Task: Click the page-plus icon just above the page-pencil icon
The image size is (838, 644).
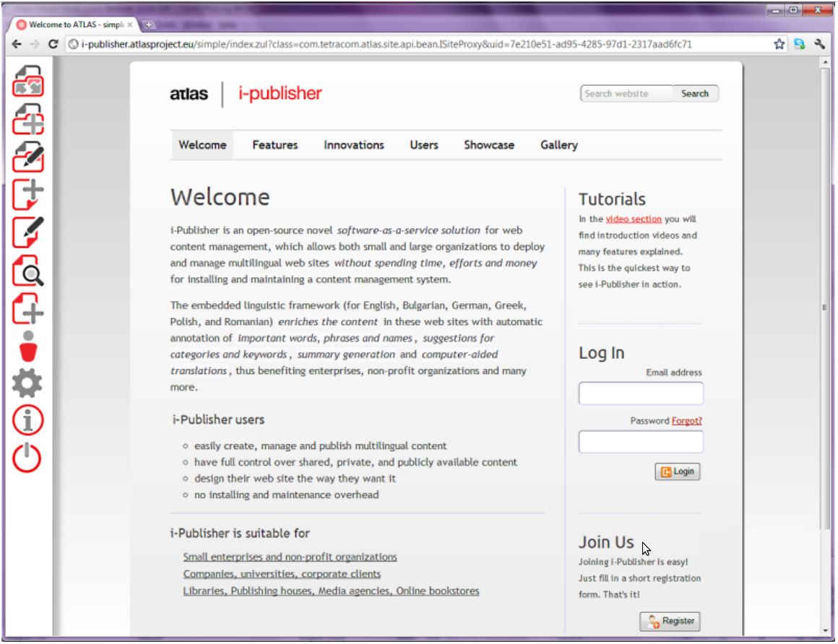Action: pos(28,194)
